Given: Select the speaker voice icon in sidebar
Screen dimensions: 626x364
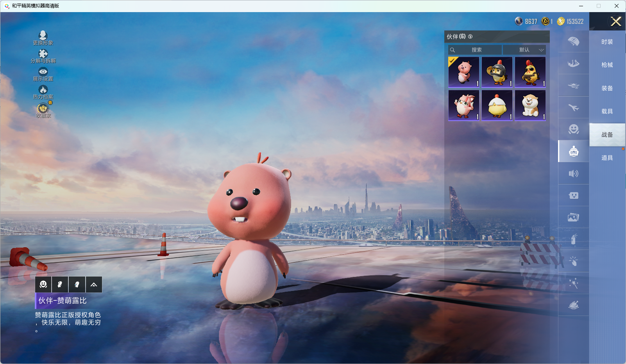Looking at the screenshot, I should [x=573, y=173].
